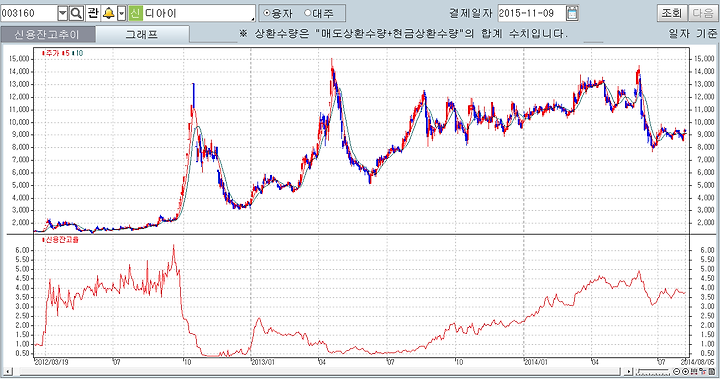Click the horizontal scrollbar track under chart
720x379 pixels.
click(x=319, y=372)
